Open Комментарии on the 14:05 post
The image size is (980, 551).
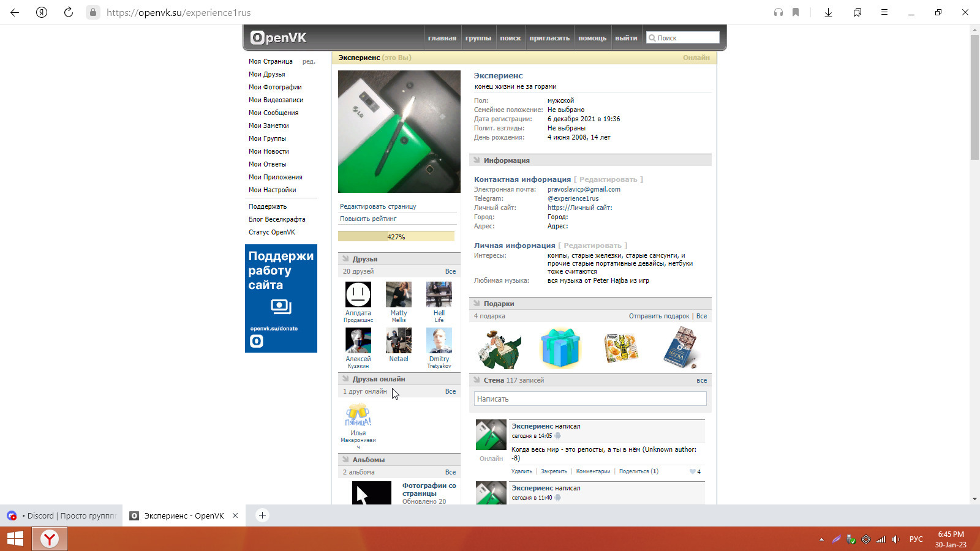tap(593, 471)
